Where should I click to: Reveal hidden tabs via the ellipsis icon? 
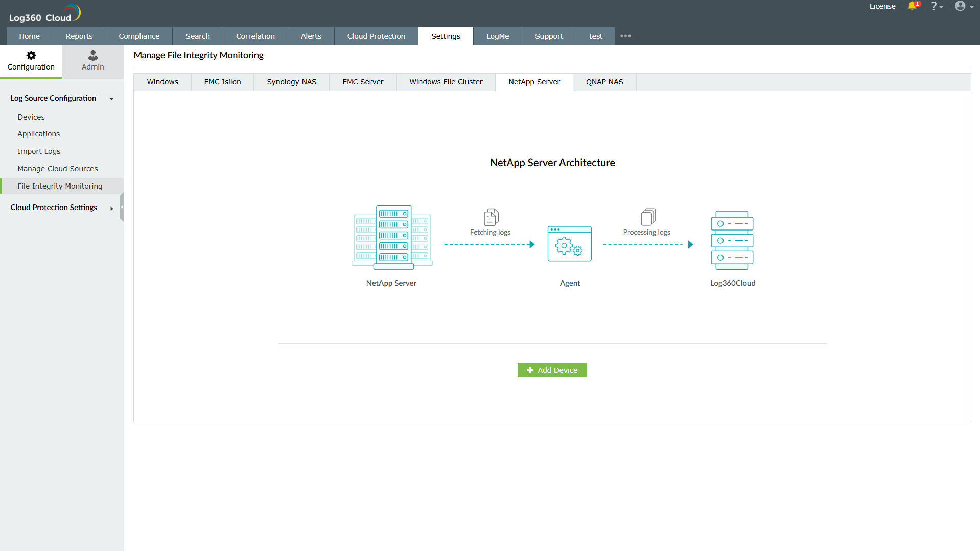point(625,36)
